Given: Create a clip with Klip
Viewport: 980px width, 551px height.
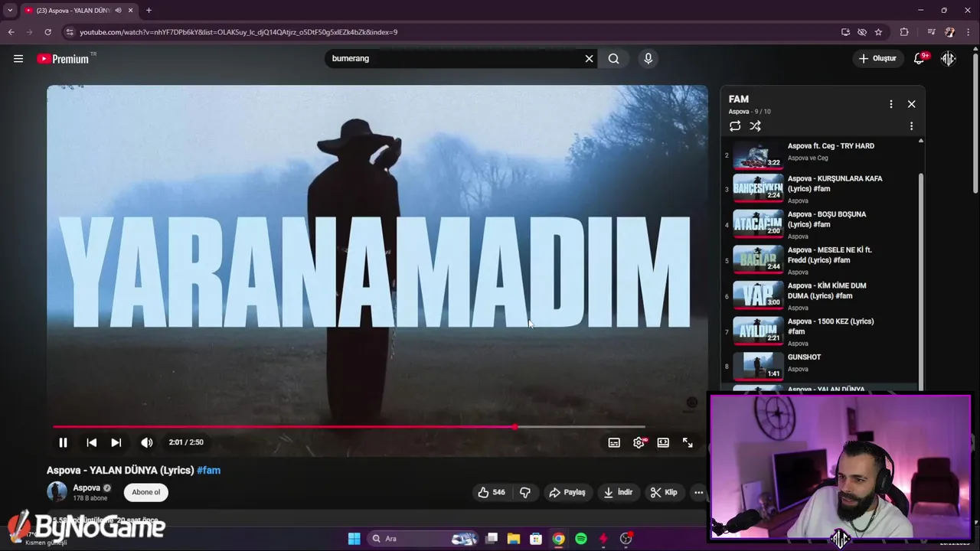Looking at the screenshot, I should coord(664,492).
